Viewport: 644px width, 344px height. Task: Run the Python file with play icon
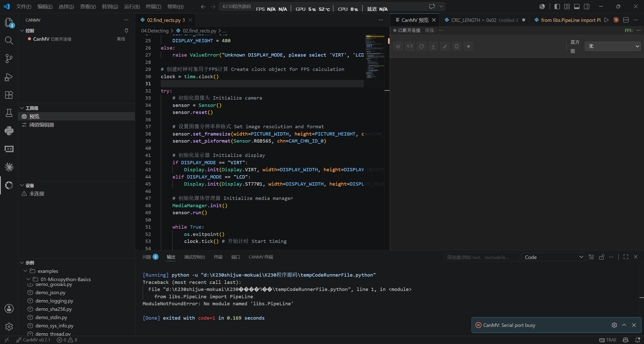pos(607,20)
